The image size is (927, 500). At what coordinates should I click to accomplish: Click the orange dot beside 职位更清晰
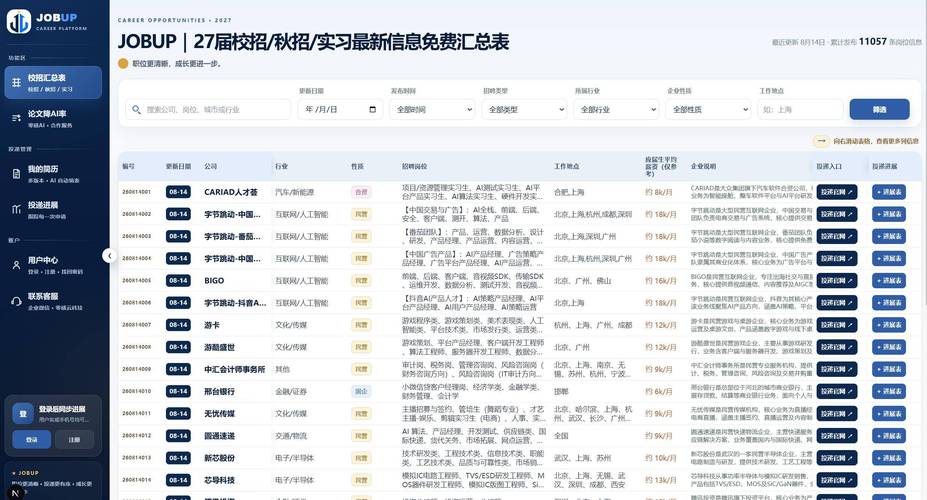[x=123, y=63]
